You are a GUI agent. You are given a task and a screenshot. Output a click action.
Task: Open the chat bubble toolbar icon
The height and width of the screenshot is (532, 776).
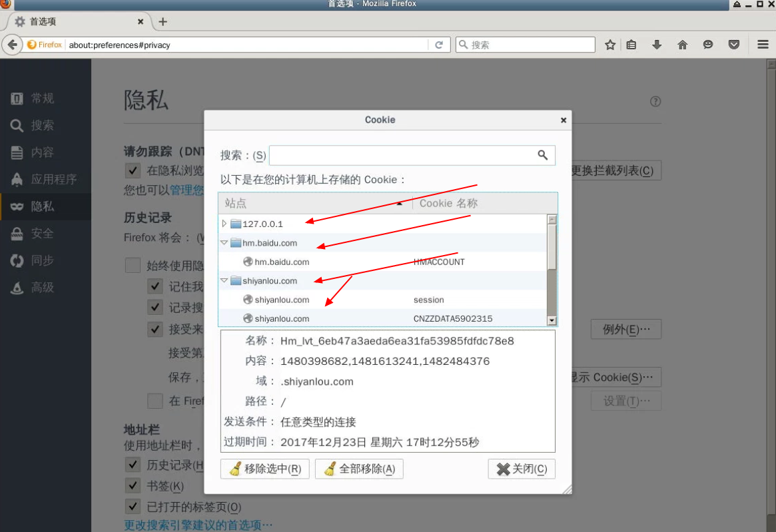pyautogui.click(x=708, y=45)
